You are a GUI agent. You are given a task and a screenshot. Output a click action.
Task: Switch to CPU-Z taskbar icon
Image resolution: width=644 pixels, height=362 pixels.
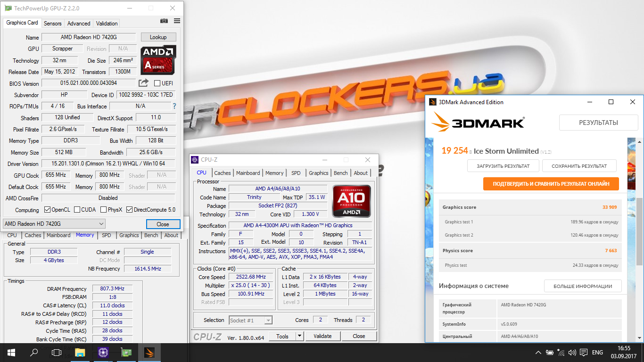pos(103,352)
